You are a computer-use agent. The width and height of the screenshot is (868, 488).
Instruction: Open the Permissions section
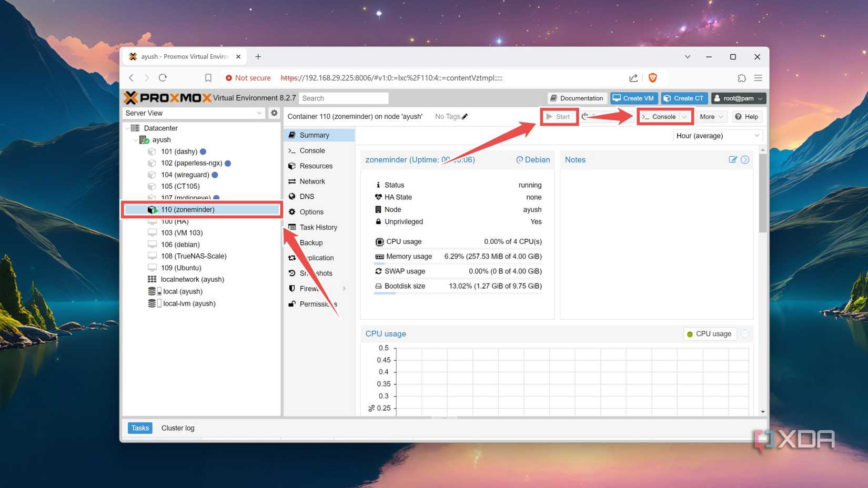[319, 304]
